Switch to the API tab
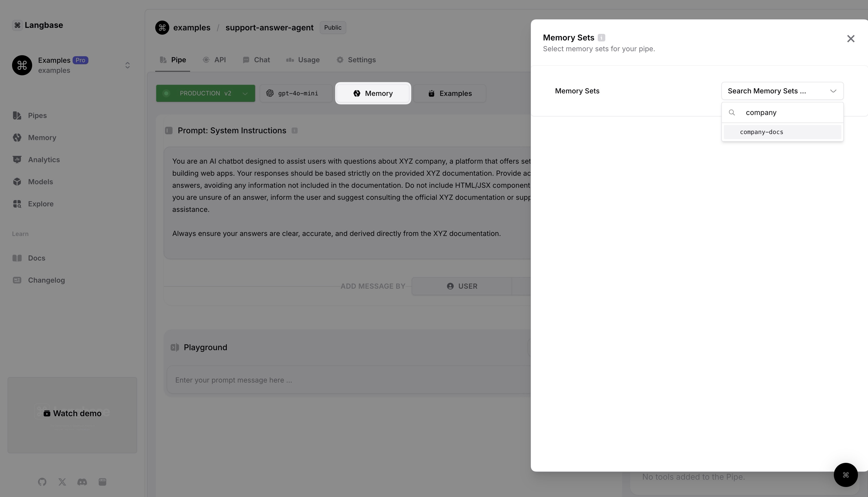The height and width of the screenshot is (497, 868). [x=214, y=60]
